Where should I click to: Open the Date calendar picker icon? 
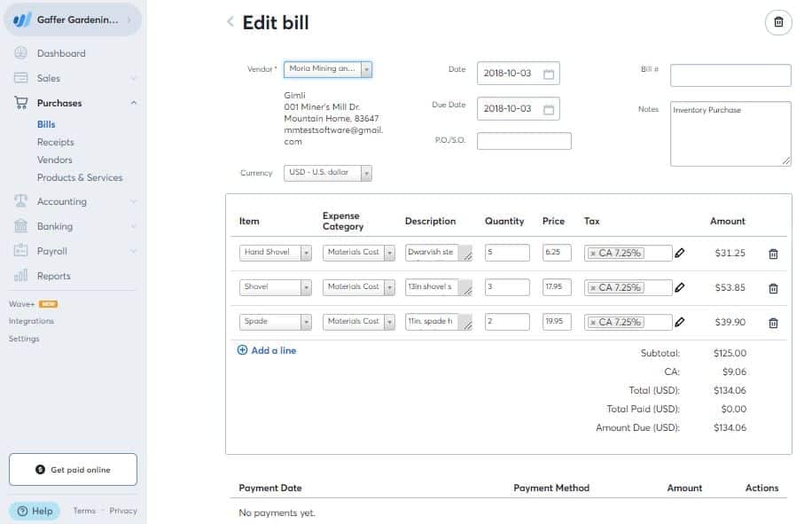[x=549, y=74]
